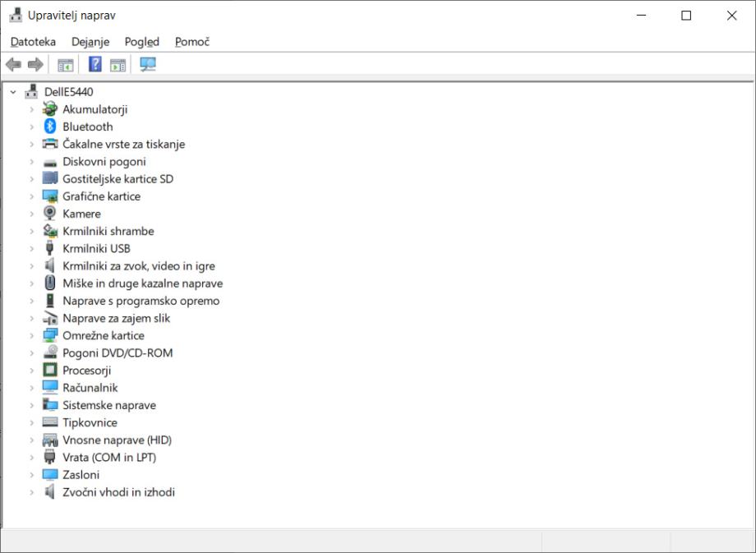
Task: Select the Gostiteljske kartice SD label
Action: (118, 179)
